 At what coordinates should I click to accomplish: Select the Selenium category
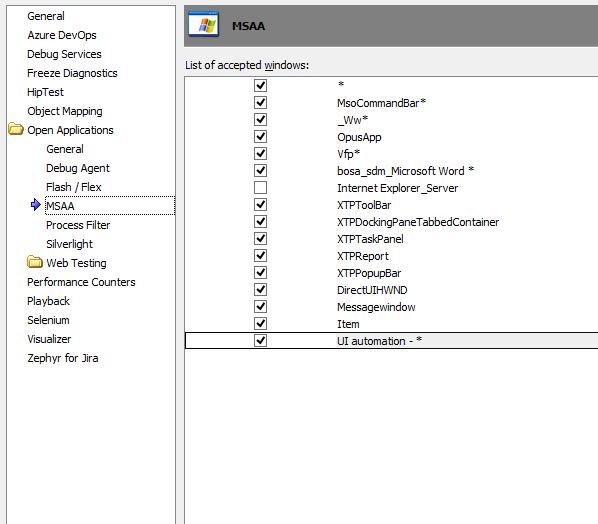click(x=48, y=320)
